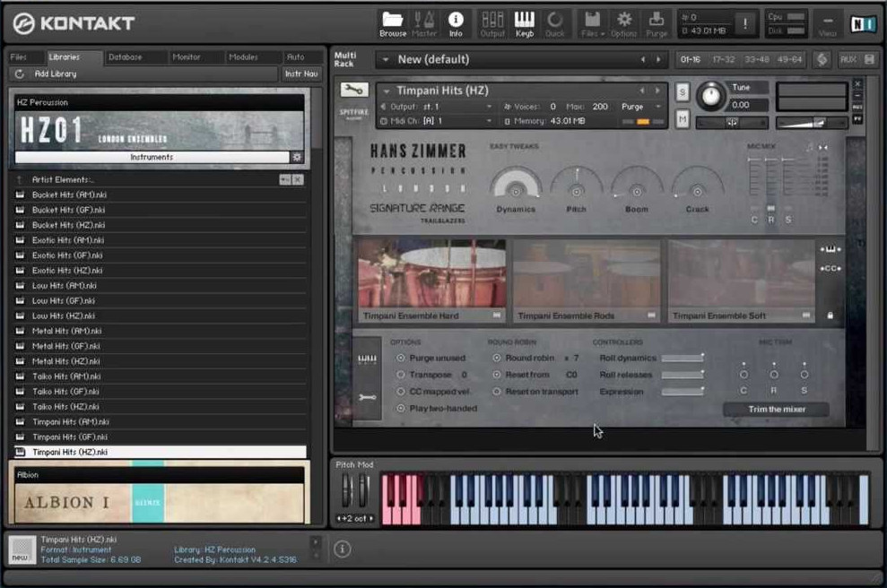Select rack page 17-32
887x588 pixels.
(x=724, y=59)
